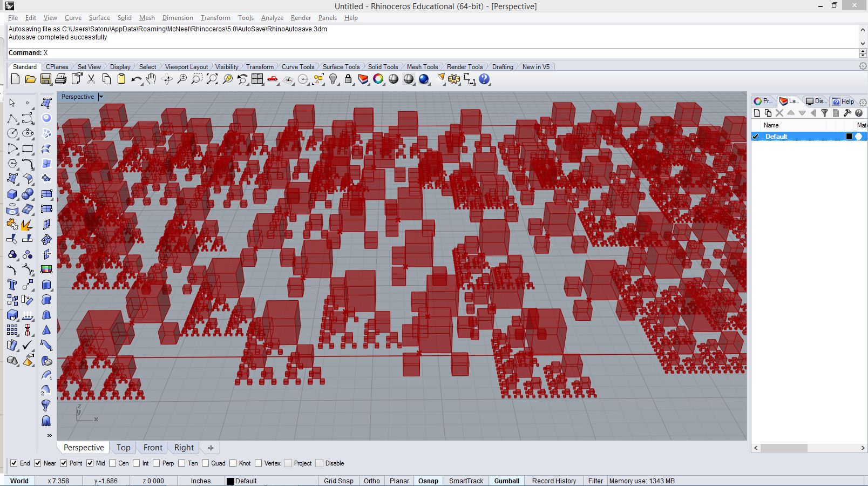This screenshot has width=868, height=486.
Task: Click the layer filter funnel icon
Action: tap(824, 113)
